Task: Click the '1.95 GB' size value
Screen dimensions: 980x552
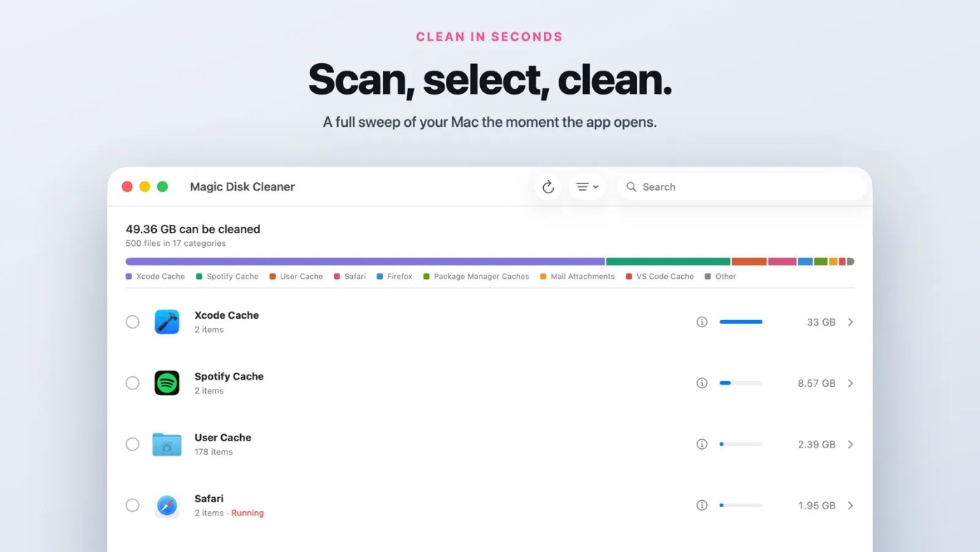Action: point(816,505)
